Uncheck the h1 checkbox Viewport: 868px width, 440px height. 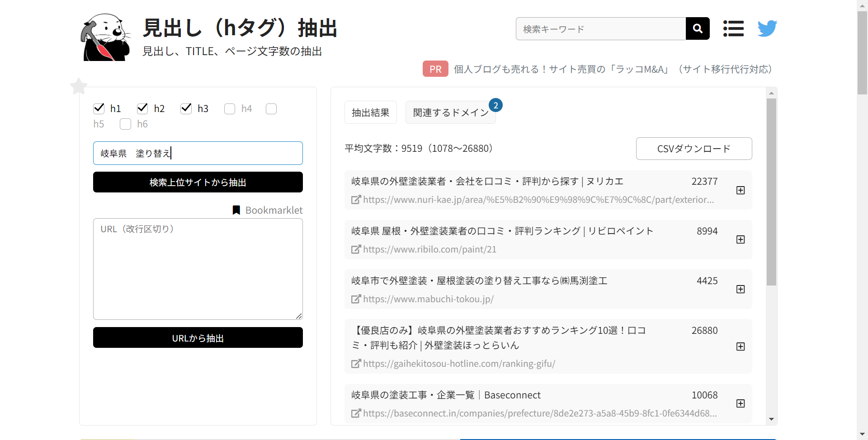point(99,108)
